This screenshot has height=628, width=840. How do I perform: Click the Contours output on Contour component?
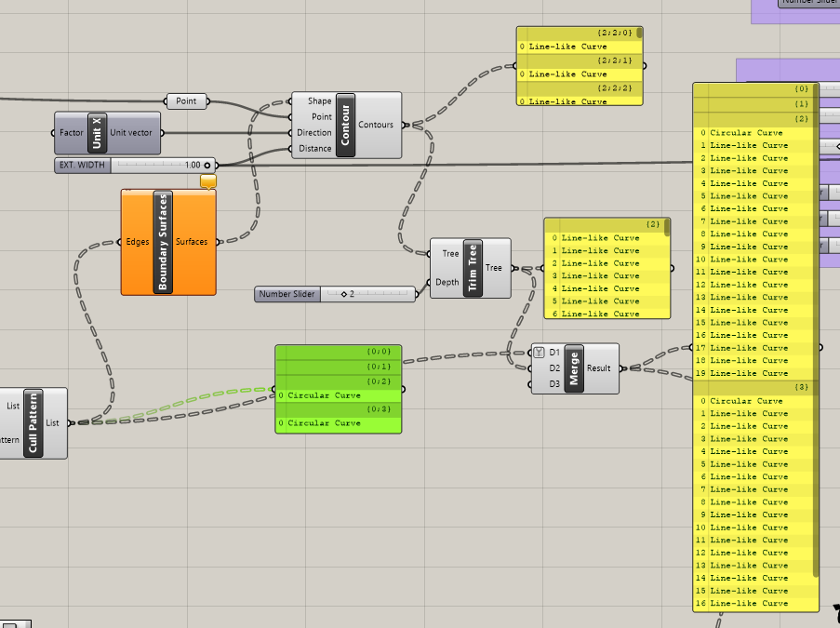point(376,125)
